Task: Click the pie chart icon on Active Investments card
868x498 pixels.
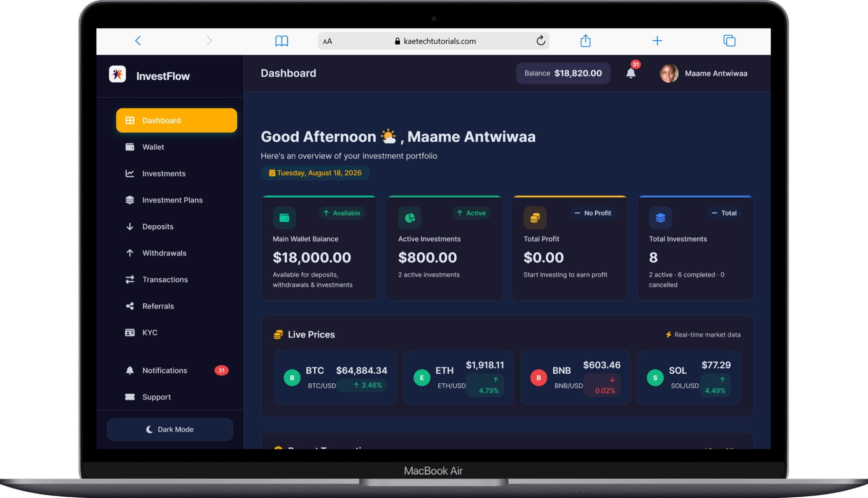Action: pos(410,217)
